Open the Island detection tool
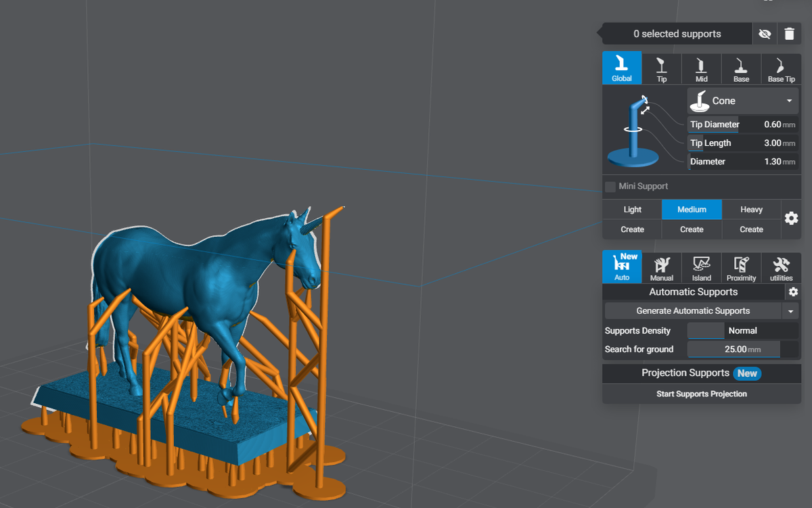The width and height of the screenshot is (812, 508). coord(701,267)
